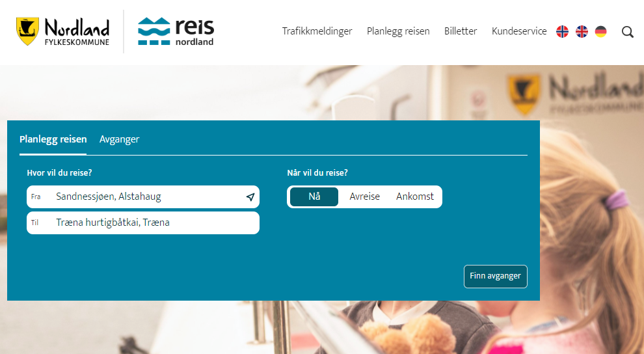Select the Avreise time option

click(365, 197)
